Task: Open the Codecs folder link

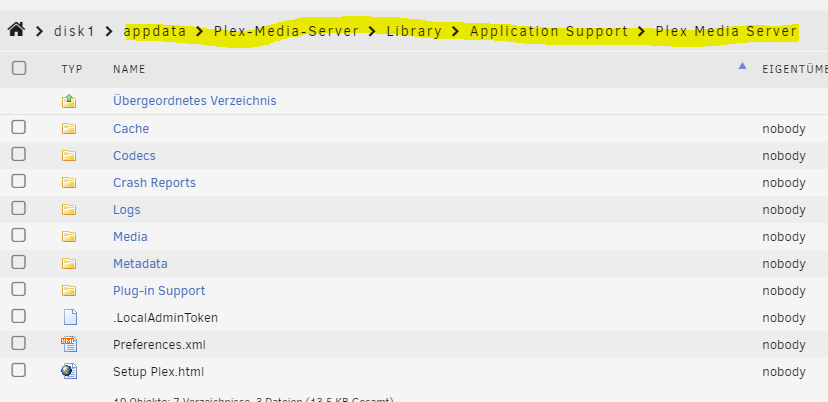Action: [134, 156]
